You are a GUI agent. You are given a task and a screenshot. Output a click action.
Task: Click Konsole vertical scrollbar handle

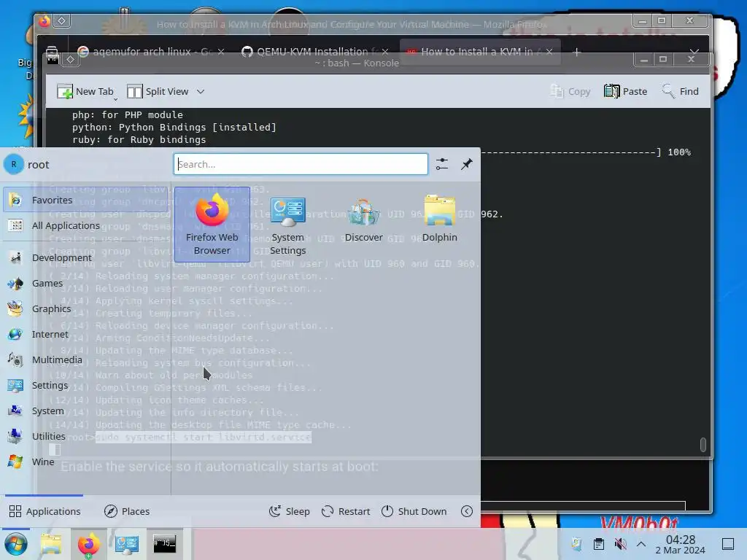[703, 444]
